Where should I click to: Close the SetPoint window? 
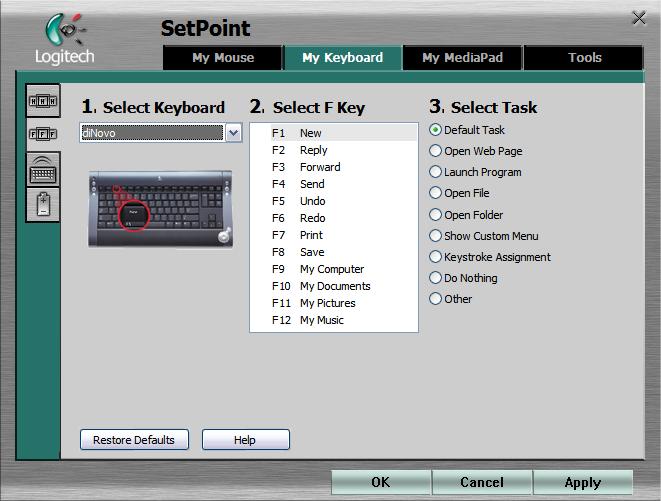click(639, 18)
